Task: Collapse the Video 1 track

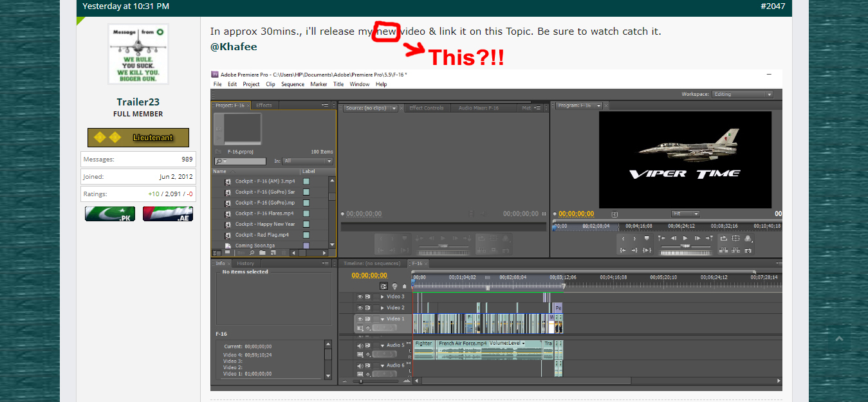Action: click(x=382, y=319)
